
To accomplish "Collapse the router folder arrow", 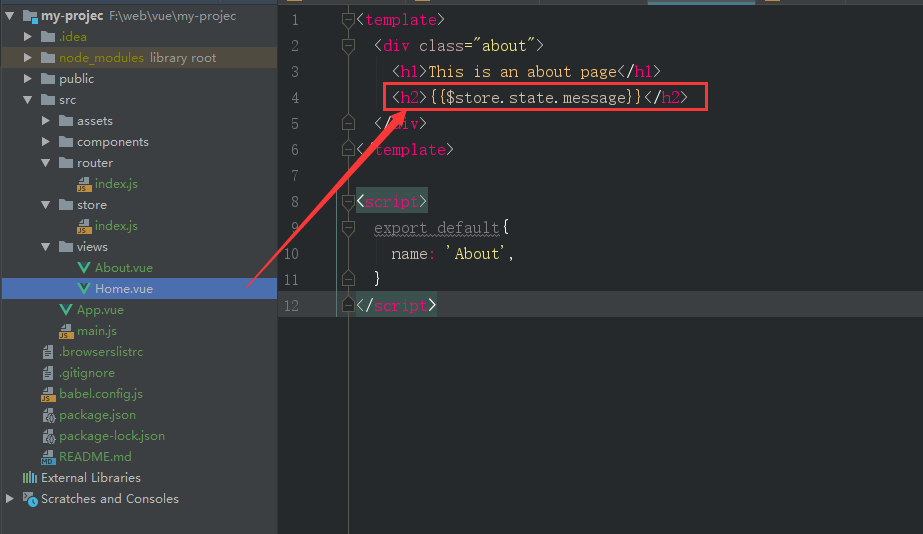I will [x=46, y=162].
